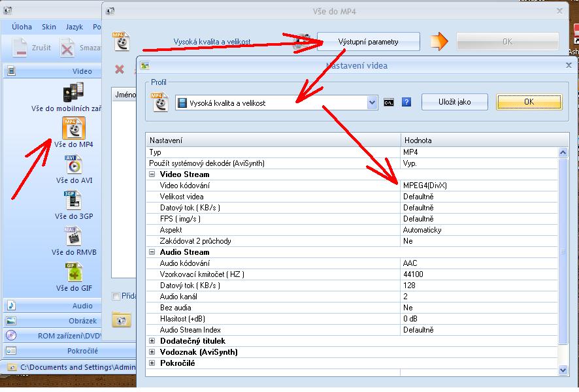579x392 pixels.
Task: Open the Vše do RMVB converter icon
Action: pos(73,237)
